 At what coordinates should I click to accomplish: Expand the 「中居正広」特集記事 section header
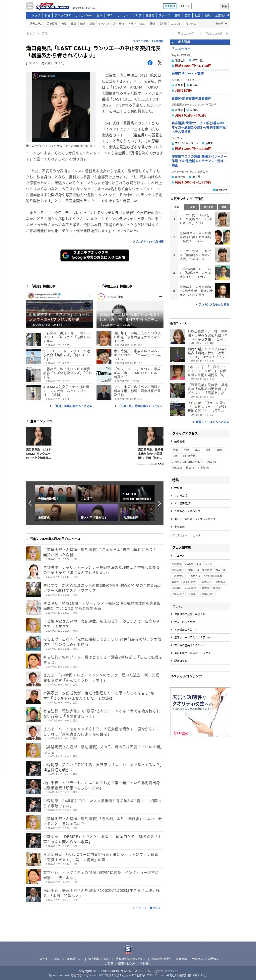pyautogui.click(x=115, y=286)
